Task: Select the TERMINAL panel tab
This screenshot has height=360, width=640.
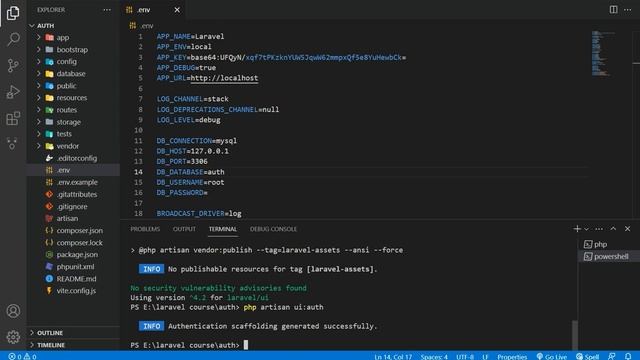Action: pyautogui.click(x=222, y=229)
